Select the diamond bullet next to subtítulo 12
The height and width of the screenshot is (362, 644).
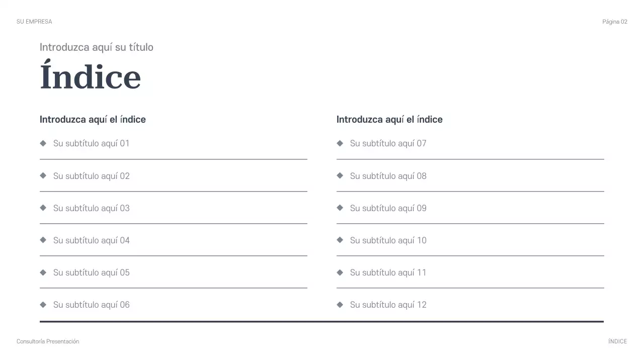tap(340, 304)
